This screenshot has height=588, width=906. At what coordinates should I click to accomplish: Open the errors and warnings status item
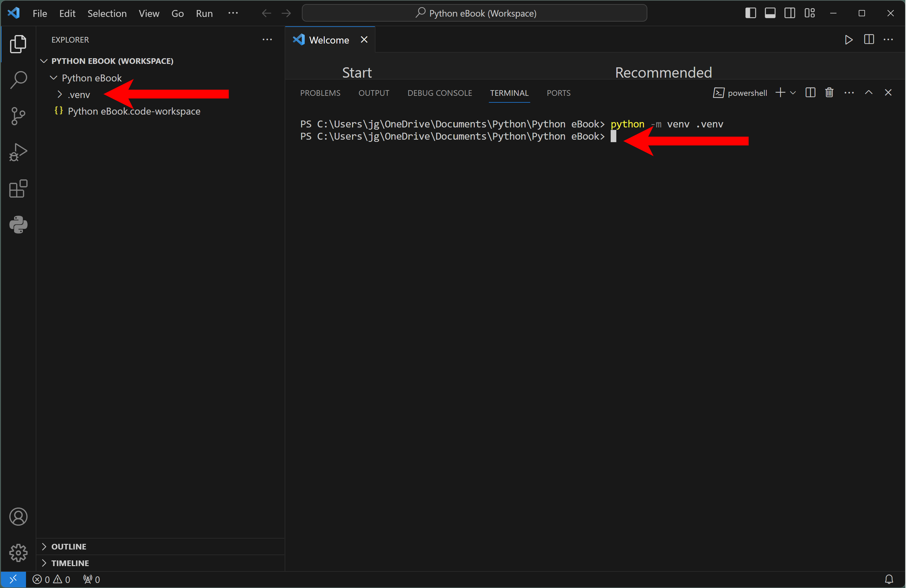coord(51,579)
